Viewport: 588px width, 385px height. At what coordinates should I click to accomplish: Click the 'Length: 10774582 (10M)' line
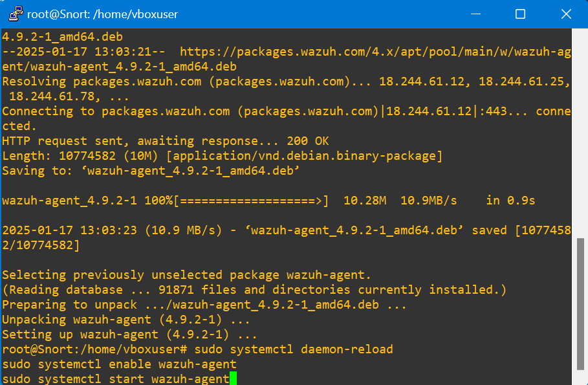(222, 156)
